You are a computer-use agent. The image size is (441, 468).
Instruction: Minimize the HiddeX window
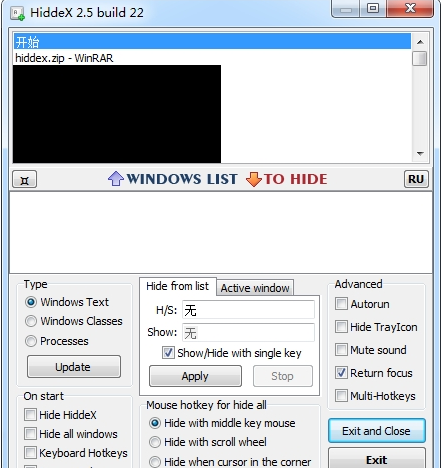tap(346, 8)
